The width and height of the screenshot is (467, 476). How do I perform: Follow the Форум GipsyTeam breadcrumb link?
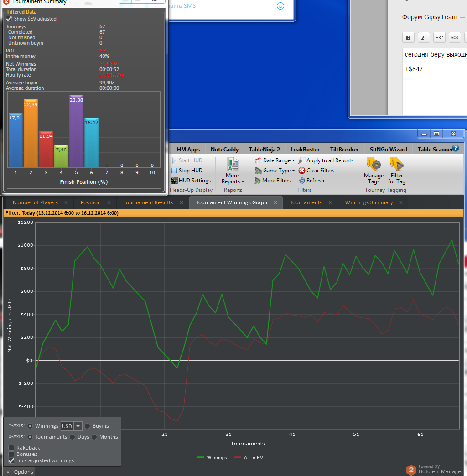click(429, 17)
